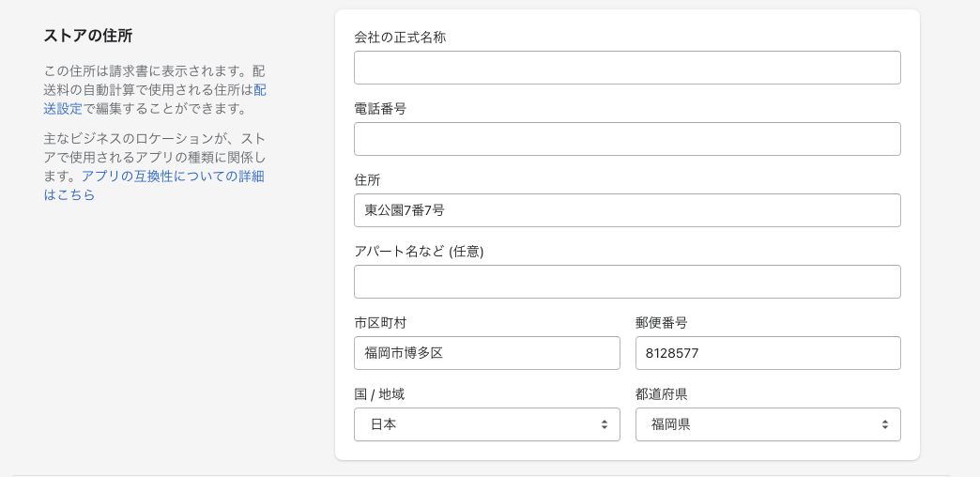
Task: Click the 会社の正式名称 input field
Action: (627, 68)
